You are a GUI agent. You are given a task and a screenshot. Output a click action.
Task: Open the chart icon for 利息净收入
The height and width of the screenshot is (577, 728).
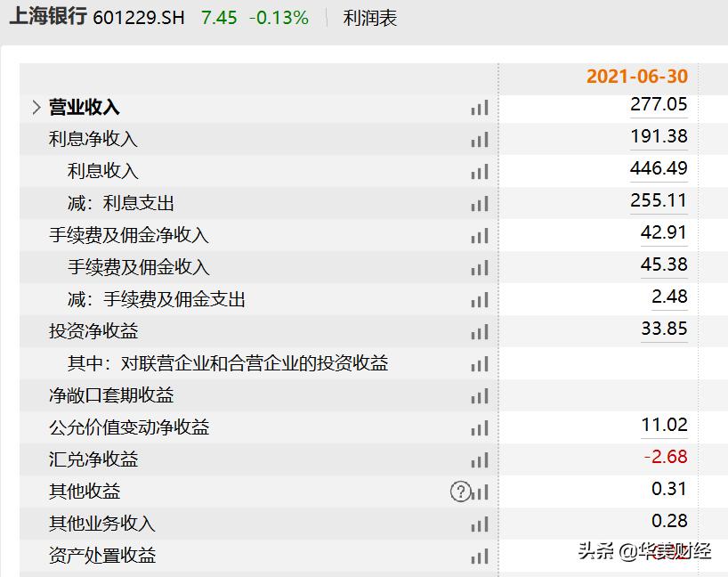click(480, 139)
